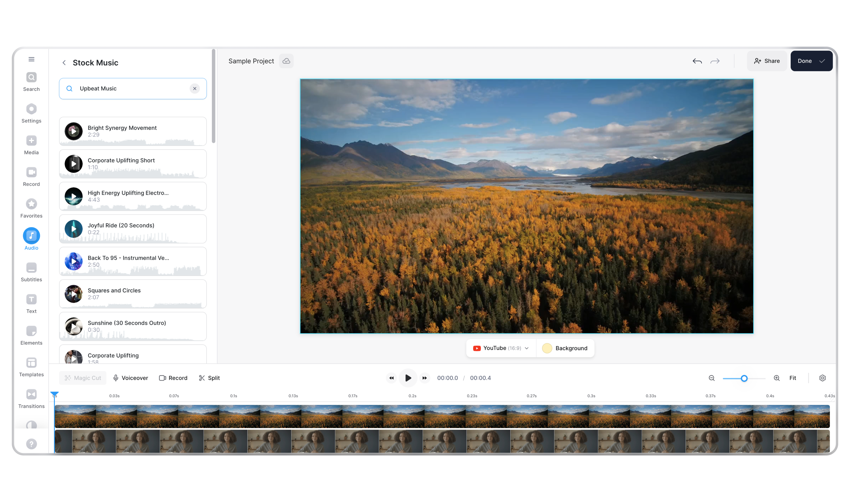This screenshot has width=850, height=504.
Task: Open the Done dropdown button
Action: (x=811, y=61)
